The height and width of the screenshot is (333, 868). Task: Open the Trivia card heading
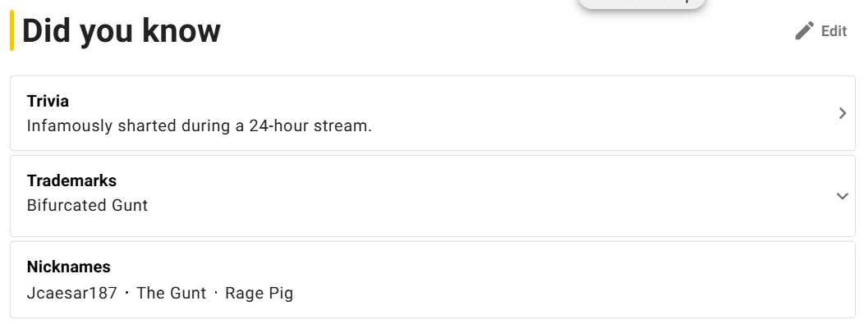coord(48,101)
